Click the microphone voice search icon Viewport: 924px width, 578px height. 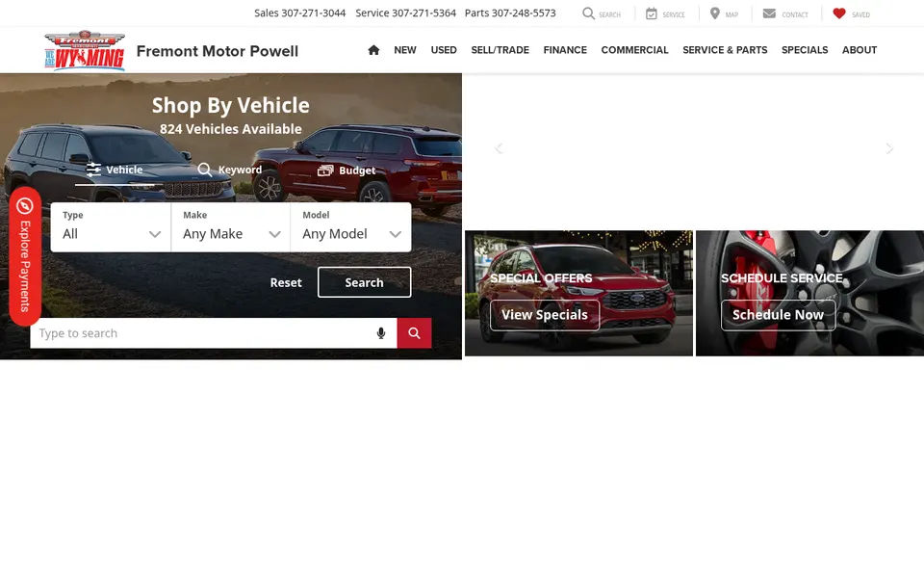381,333
